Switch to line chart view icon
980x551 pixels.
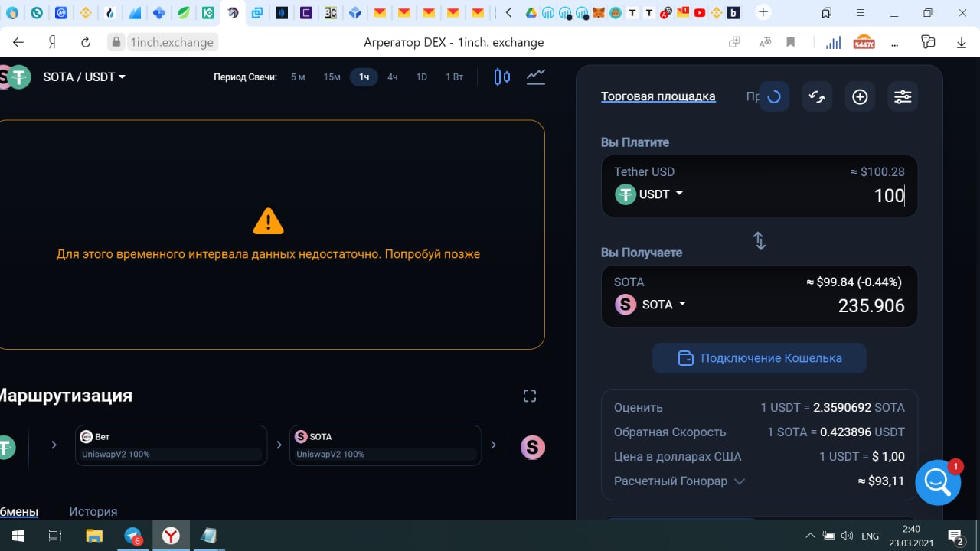click(536, 77)
